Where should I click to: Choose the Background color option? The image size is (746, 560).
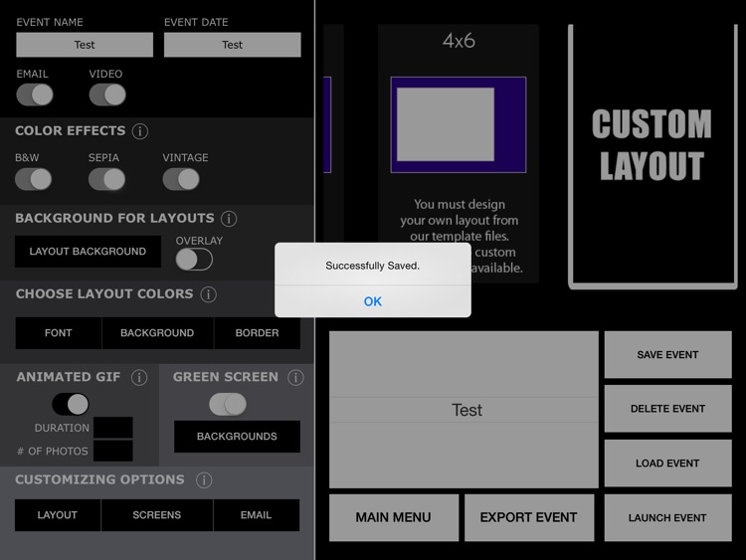coord(157,333)
